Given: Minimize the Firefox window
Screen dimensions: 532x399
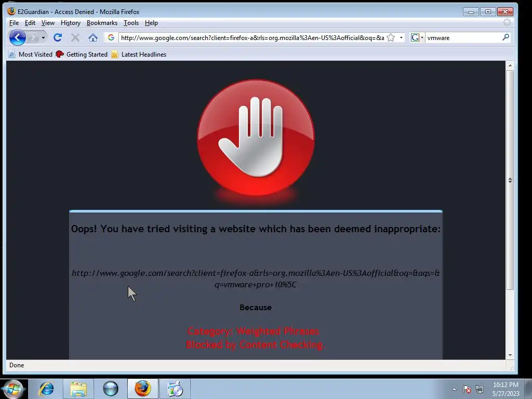Looking at the screenshot, I should (471, 12).
